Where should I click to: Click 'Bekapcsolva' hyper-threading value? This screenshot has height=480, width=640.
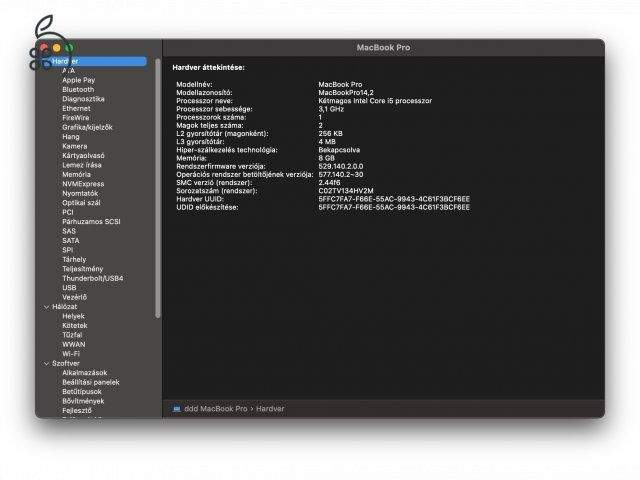(x=339, y=150)
